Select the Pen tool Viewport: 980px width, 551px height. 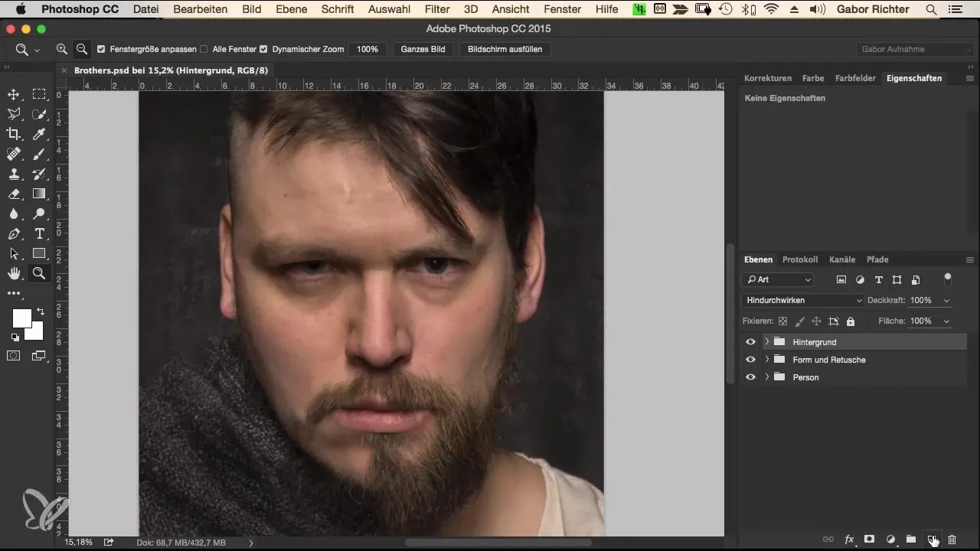(14, 233)
